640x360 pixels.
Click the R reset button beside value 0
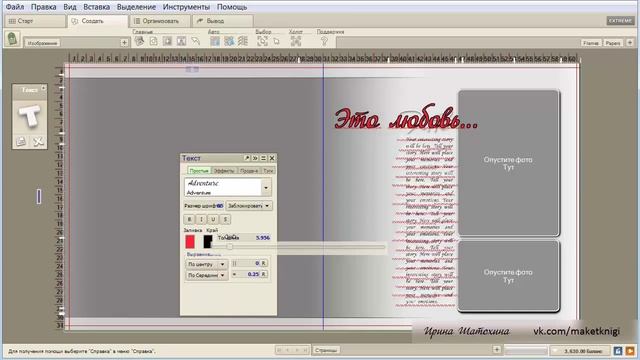coord(264,263)
